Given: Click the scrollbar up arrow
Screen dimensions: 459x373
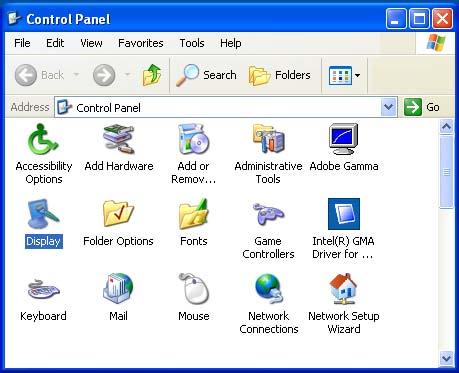Looking at the screenshot, I should pyautogui.click(x=446, y=127).
